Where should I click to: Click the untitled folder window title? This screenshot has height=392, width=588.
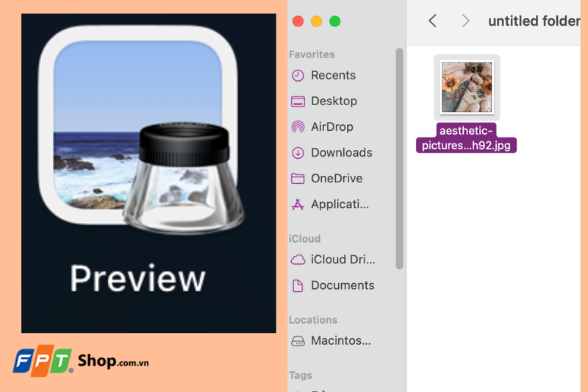534,21
